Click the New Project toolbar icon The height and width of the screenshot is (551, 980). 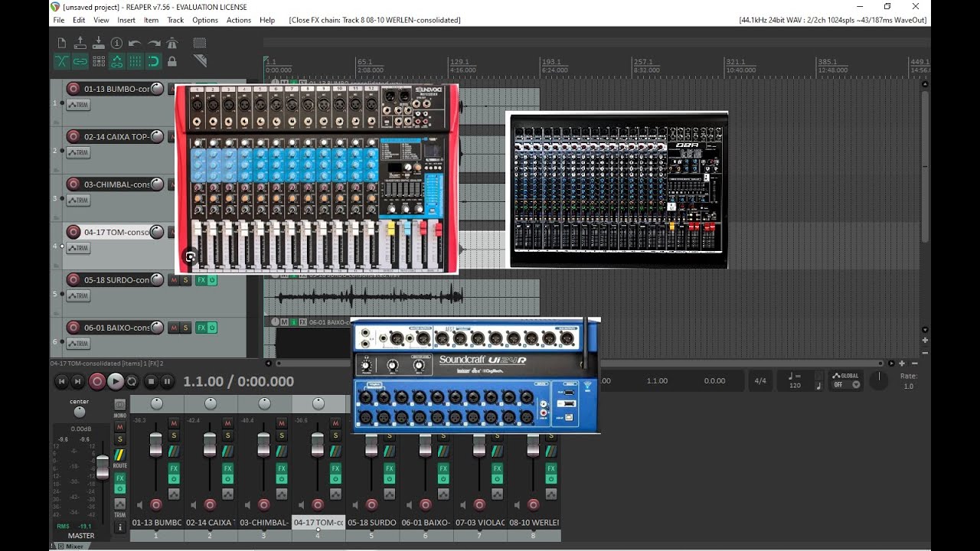point(62,43)
